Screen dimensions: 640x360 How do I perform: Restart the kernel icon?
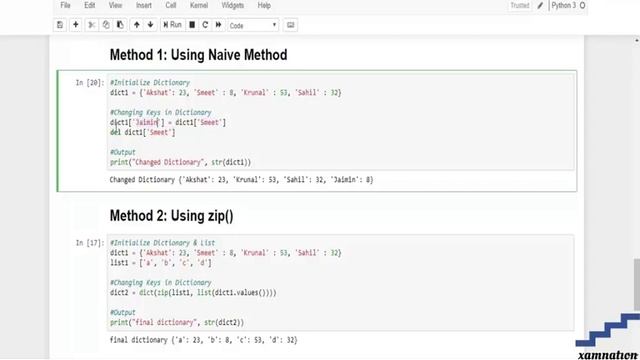(205, 25)
